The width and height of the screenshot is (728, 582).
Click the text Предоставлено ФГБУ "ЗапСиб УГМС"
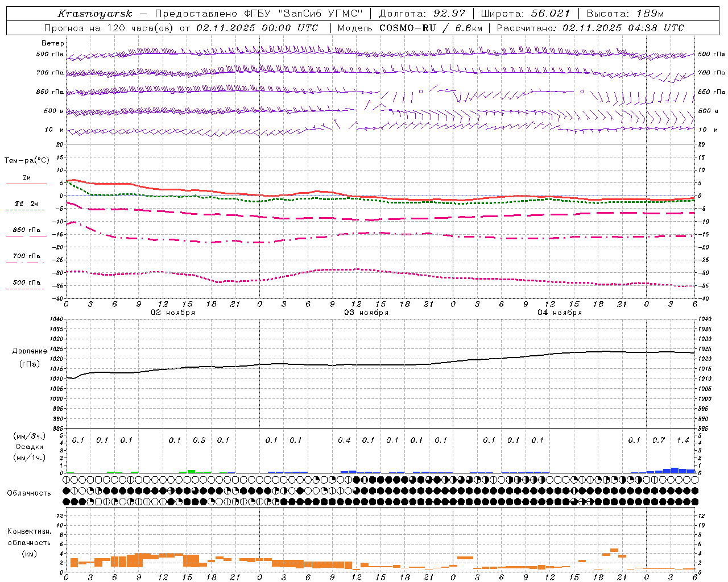click(259, 14)
